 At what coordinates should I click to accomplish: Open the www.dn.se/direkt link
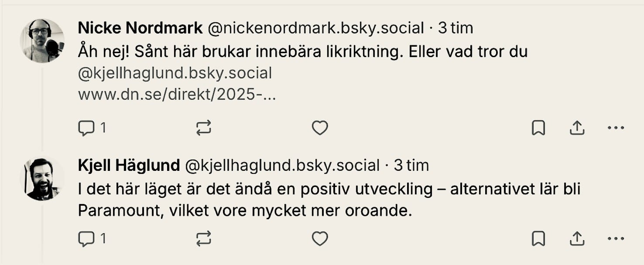coord(177,95)
